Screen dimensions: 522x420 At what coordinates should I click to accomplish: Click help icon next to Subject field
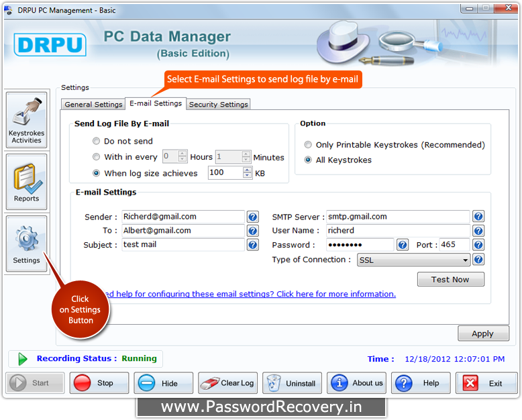(253, 245)
